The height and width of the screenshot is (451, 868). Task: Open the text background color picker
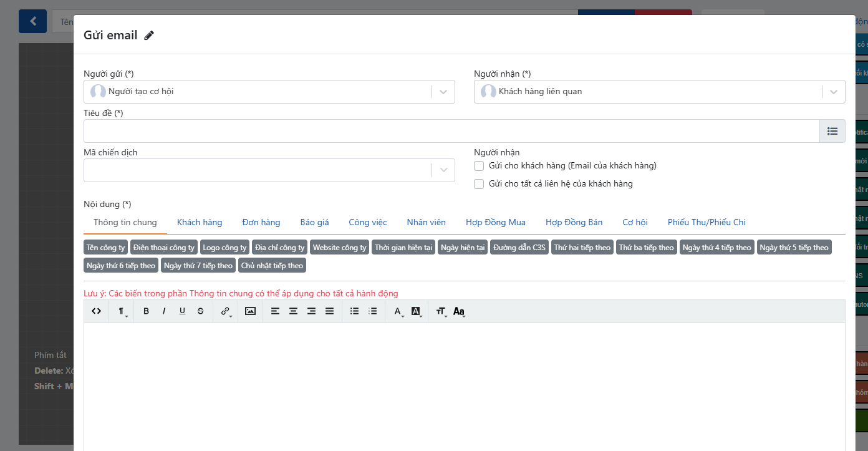pos(417,311)
